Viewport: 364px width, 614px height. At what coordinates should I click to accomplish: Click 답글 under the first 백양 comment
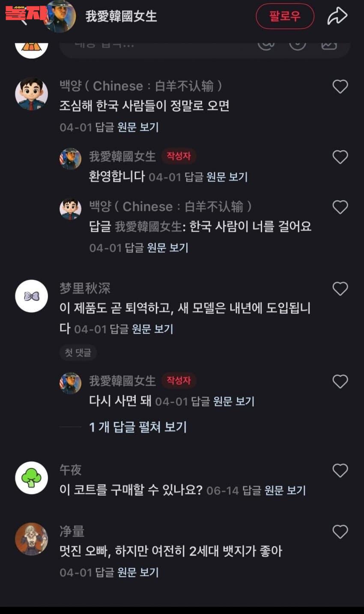click(x=104, y=127)
